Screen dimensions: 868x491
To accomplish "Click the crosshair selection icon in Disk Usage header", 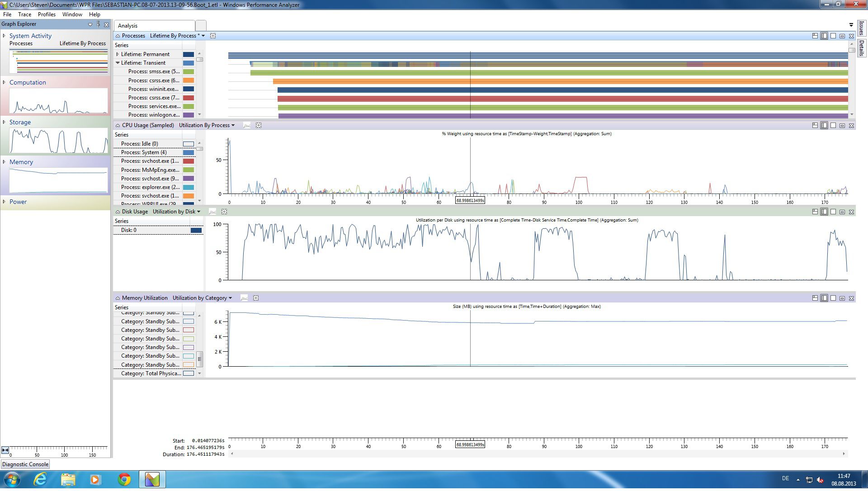I will coord(224,212).
